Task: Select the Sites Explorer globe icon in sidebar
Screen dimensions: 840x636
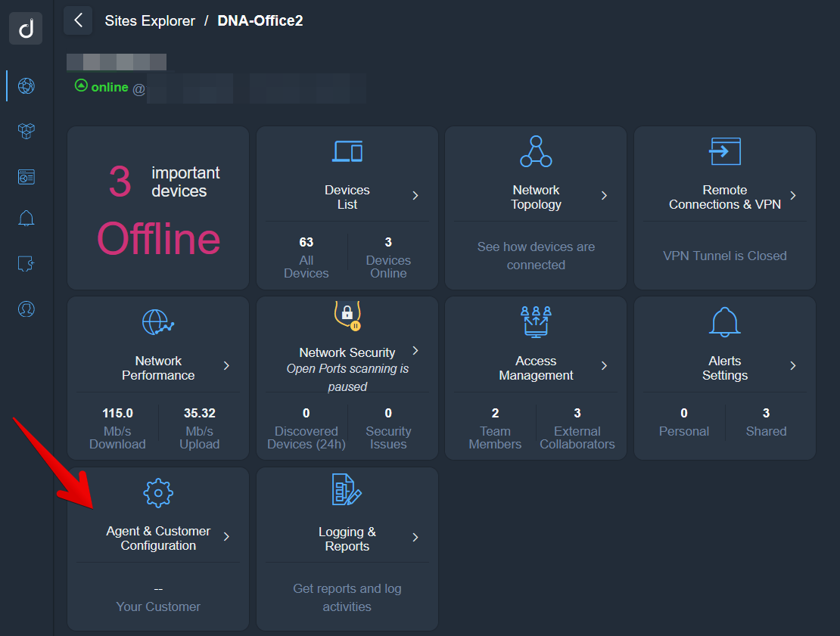Action: 26,86
